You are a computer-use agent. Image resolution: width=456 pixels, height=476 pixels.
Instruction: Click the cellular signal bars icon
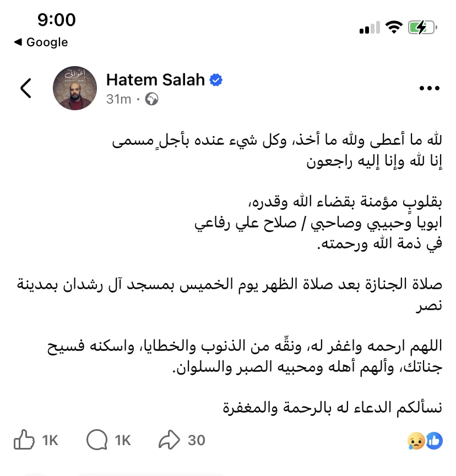pyautogui.click(x=369, y=28)
